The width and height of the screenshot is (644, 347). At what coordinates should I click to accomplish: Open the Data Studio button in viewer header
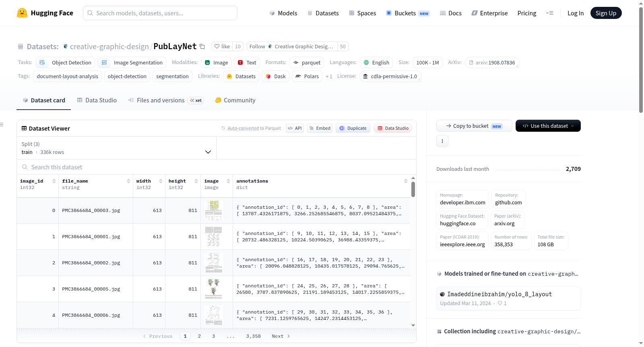click(392, 128)
